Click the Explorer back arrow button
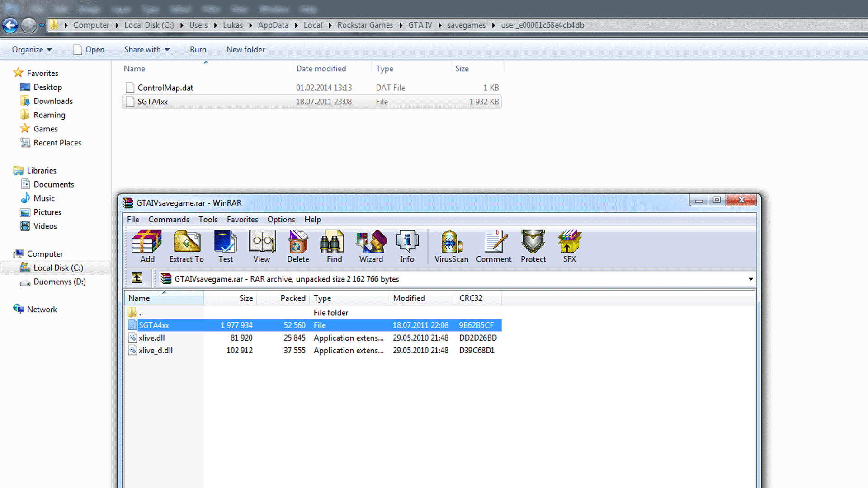This screenshot has height=488, width=868. tap(10, 25)
